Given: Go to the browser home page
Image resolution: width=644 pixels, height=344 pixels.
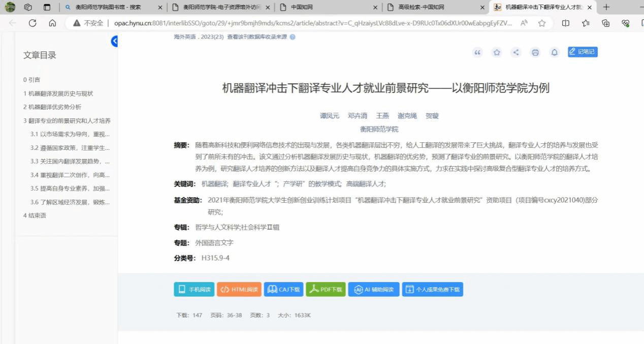Looking at the screenshot, I should [52, 23].
